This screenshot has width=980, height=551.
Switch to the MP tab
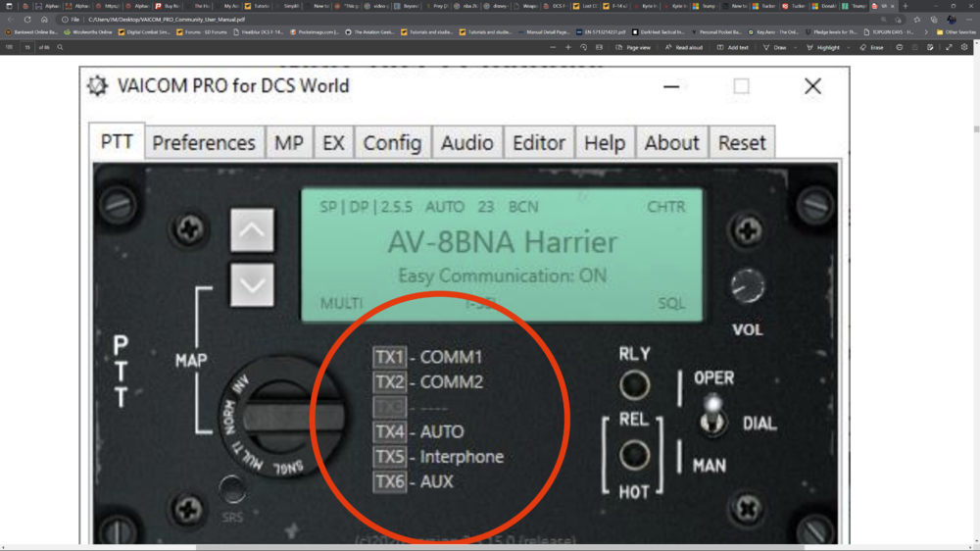(289, 142)
